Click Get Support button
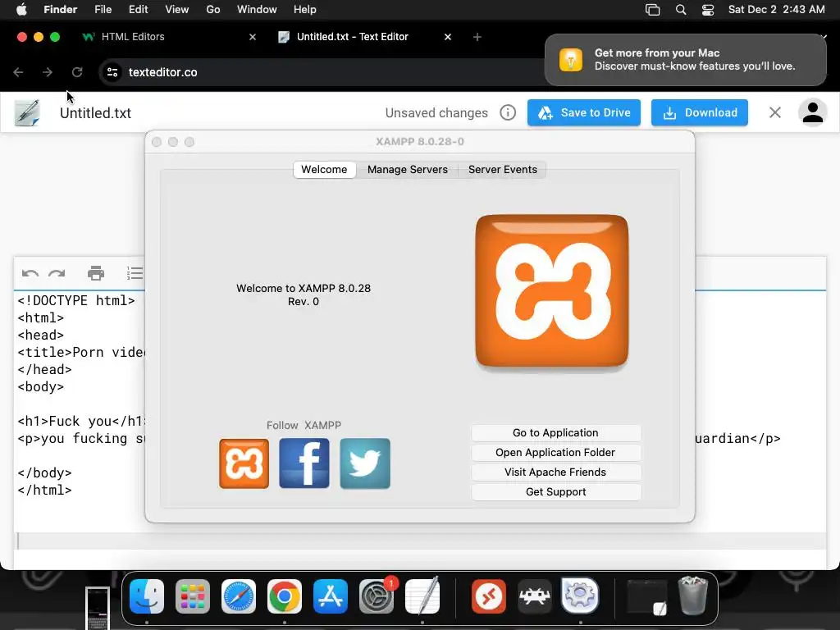Image resolution: width=840 pixels, height=630 pixels. point(555,492)
